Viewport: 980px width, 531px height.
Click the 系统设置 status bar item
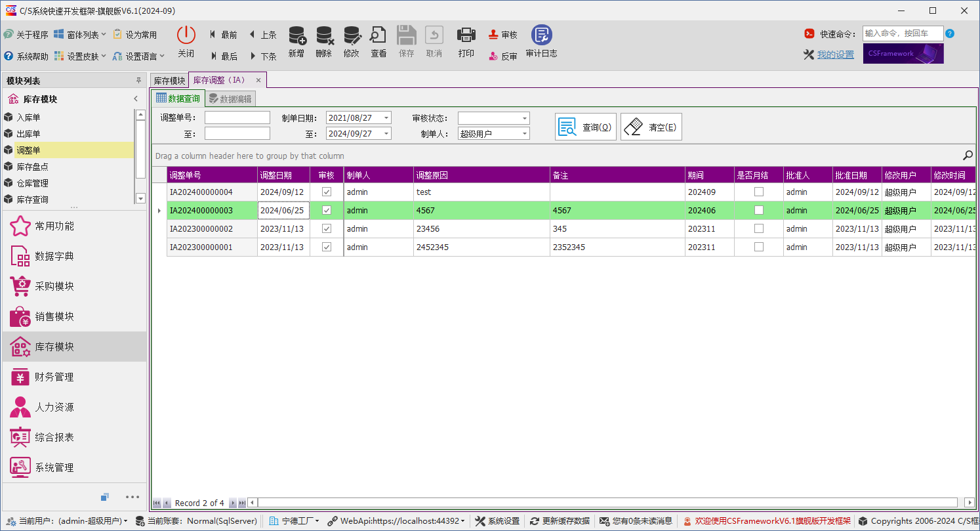coord(497,521)
